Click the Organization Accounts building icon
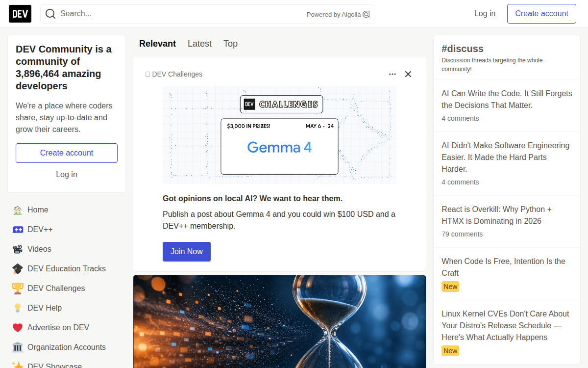 pos(18,347)
